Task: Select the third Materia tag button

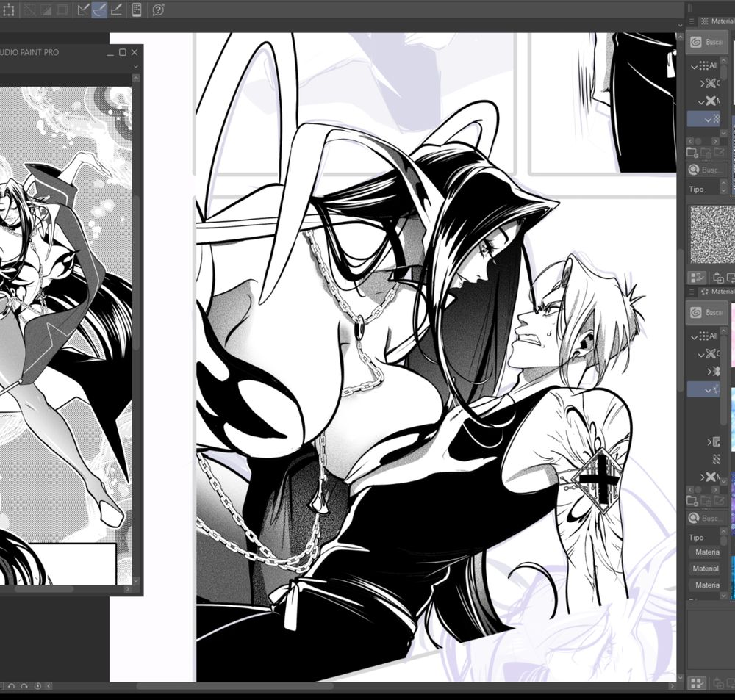Action: [x=705, y=585]
